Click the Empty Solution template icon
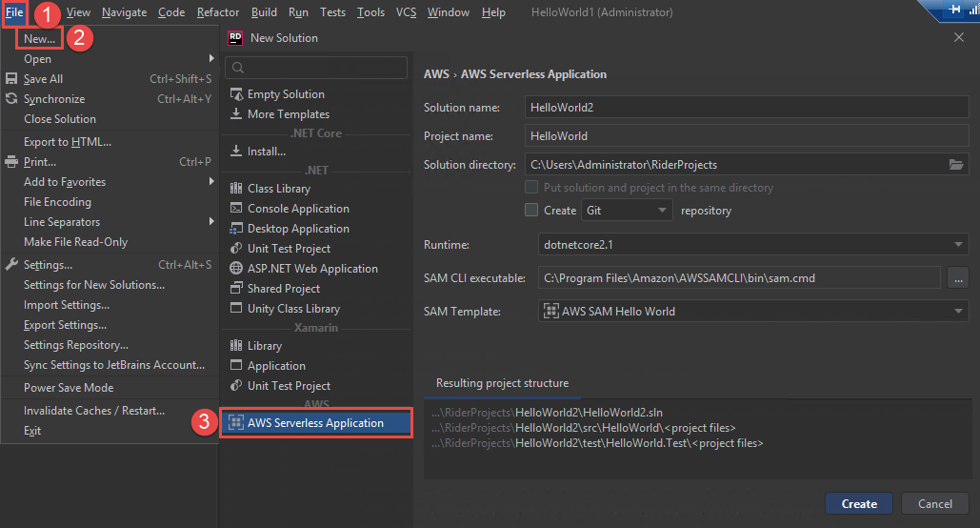980x528 pixels. pyautogui.click(x=237, y=94)
